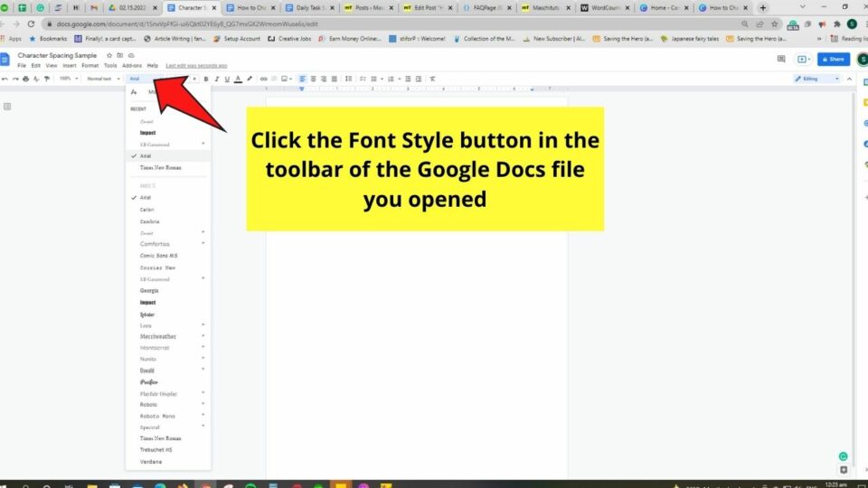Open the Insert menu

point(70,66)
